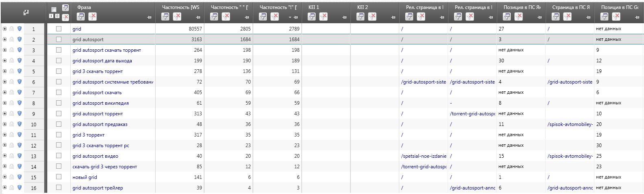Open filter for the KEI 2 column

click(361, 16)
